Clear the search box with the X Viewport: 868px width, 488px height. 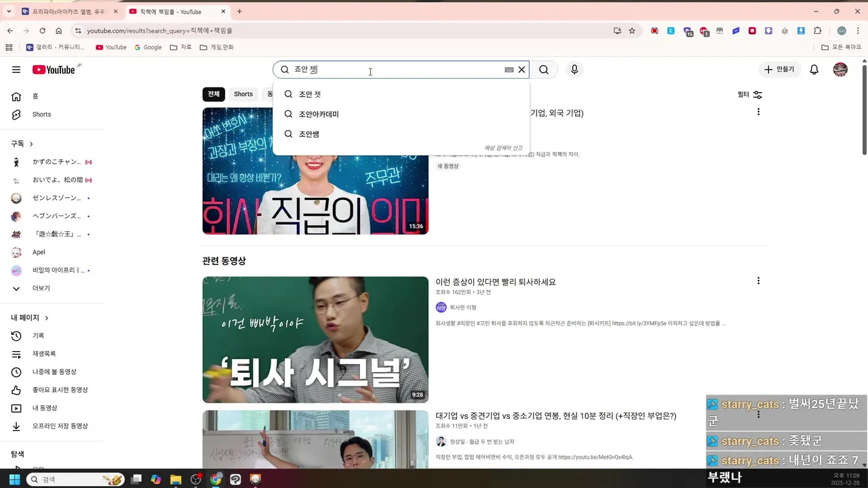click(521, 70)
